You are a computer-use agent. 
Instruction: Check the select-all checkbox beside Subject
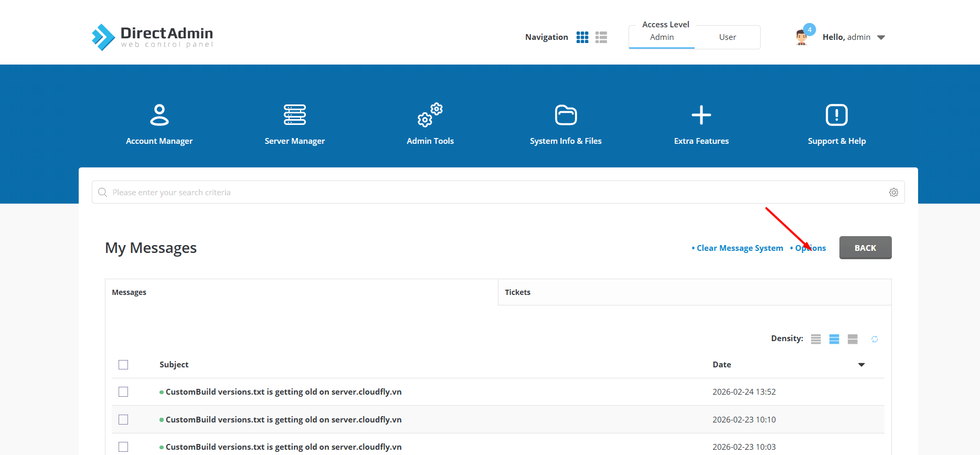tap(123, 365)
